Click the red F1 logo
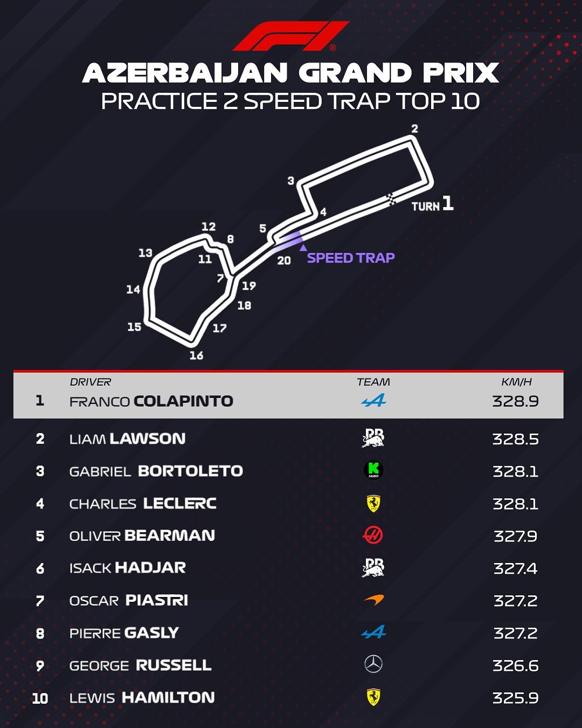Screen dimensions: 582x728 [x=291, y=36]
